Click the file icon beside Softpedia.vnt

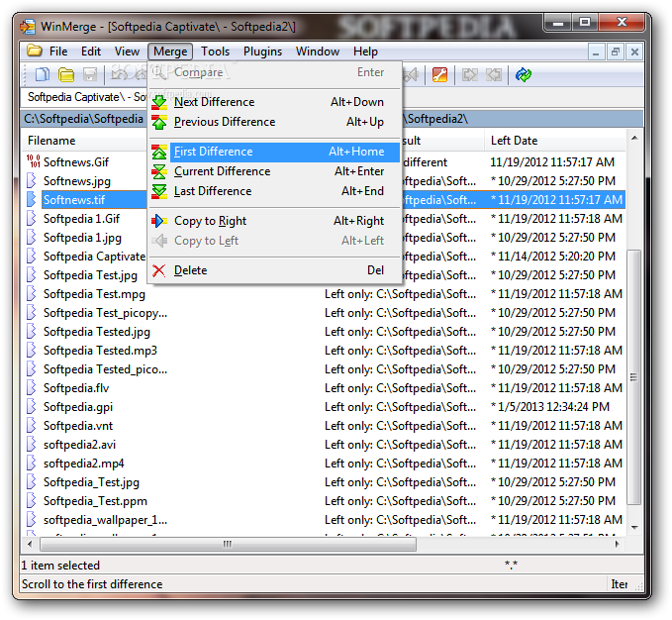[32, 425]
